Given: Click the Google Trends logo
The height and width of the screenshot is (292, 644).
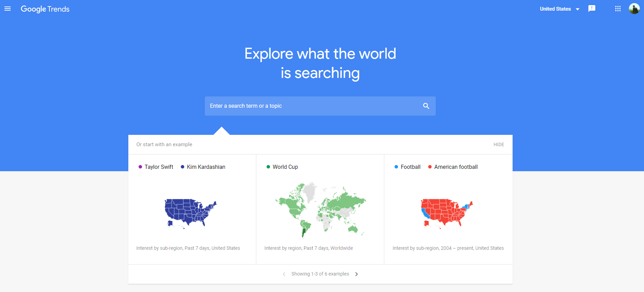Looking at the screenshot, I should [x=45, y=9].
